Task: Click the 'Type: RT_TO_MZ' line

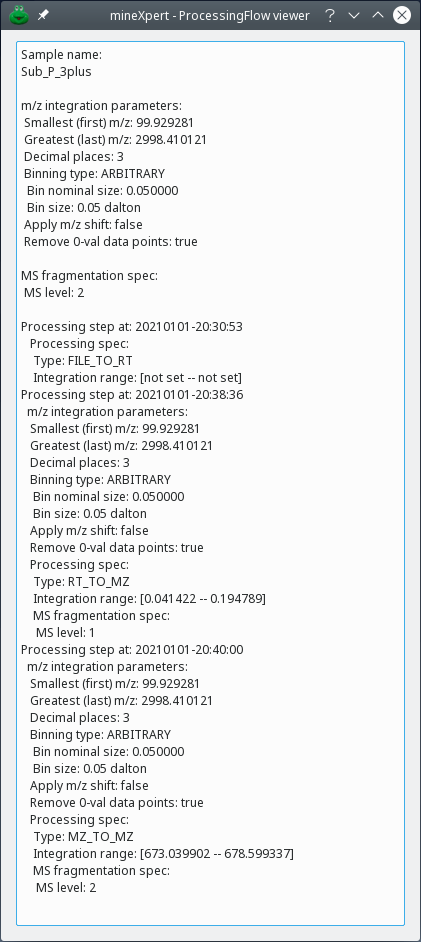Action: pyautogui.click(x=81, y=582)
